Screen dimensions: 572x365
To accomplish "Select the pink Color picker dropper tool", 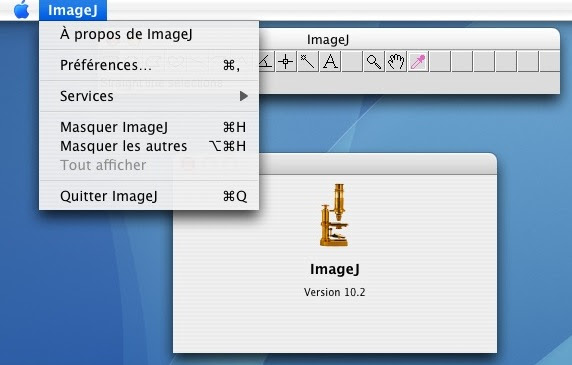I will (418, 62).
